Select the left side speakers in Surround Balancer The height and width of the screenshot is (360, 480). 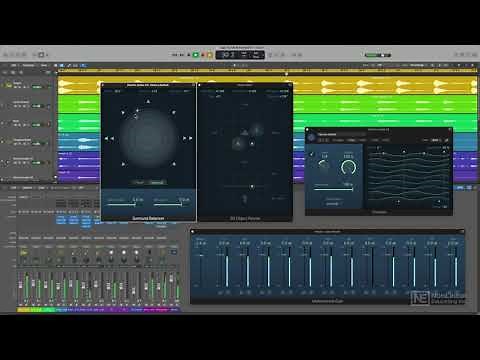pos(109,138)
